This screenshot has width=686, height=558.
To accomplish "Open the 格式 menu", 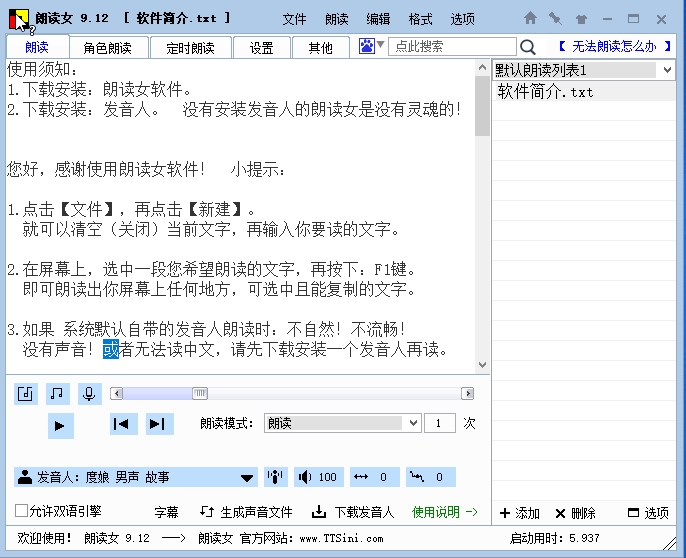I will tap(420, 19).
